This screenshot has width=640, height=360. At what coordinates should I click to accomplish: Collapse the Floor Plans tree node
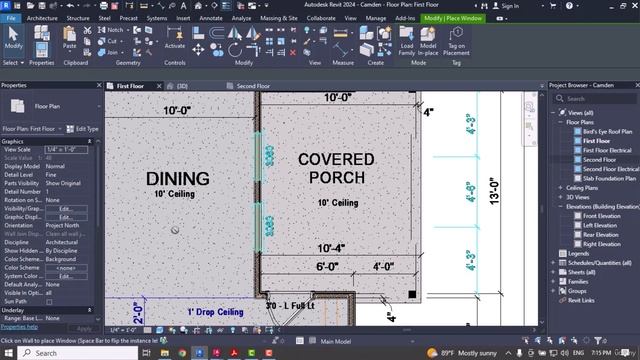tap(560, 122)
